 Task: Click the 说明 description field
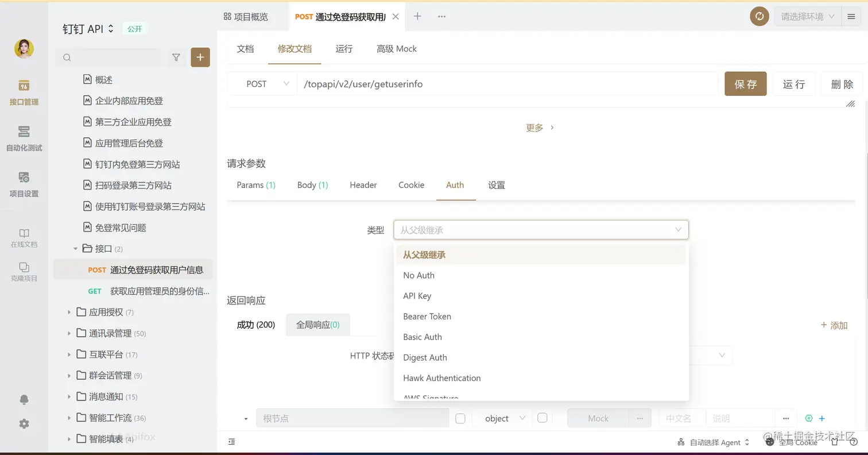coord(741,418)
